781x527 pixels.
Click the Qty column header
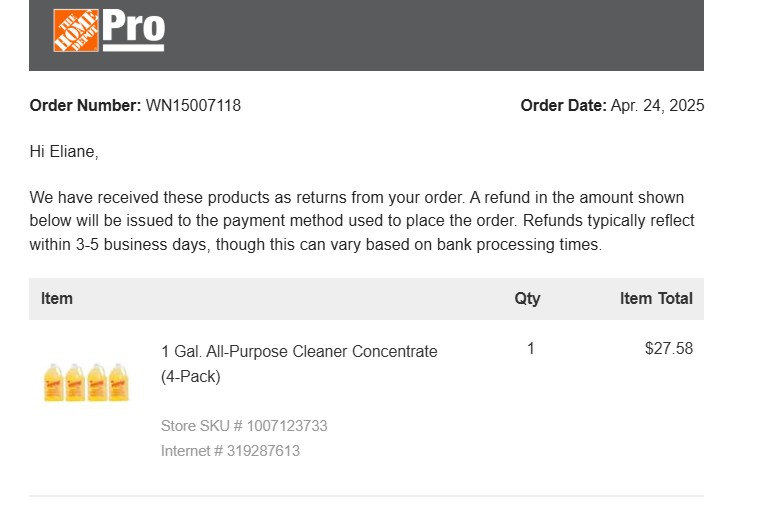(x=527, y=299)
